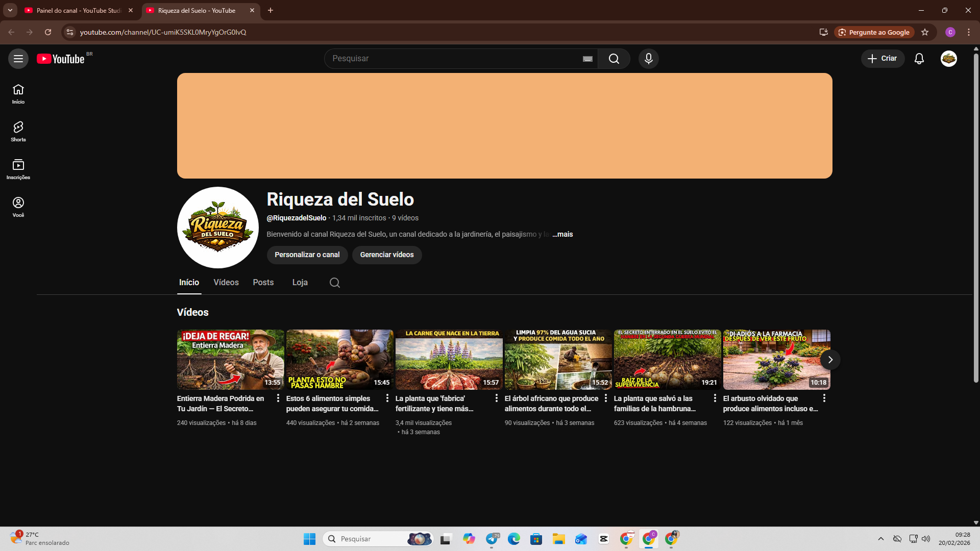Open three-dot menu for El arbusto olvidado video

(x=824, y=398)
